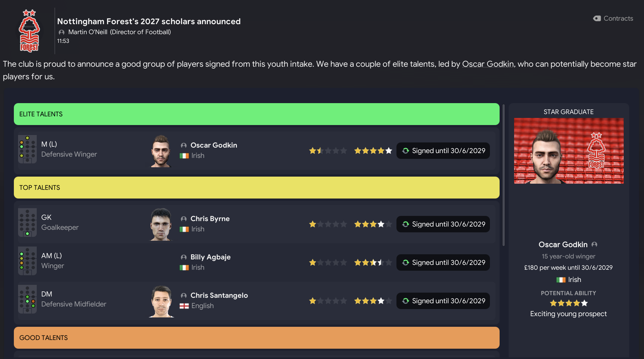
Task: Click Oscar Godkin's position pitch icon
Action: point(27,149)
